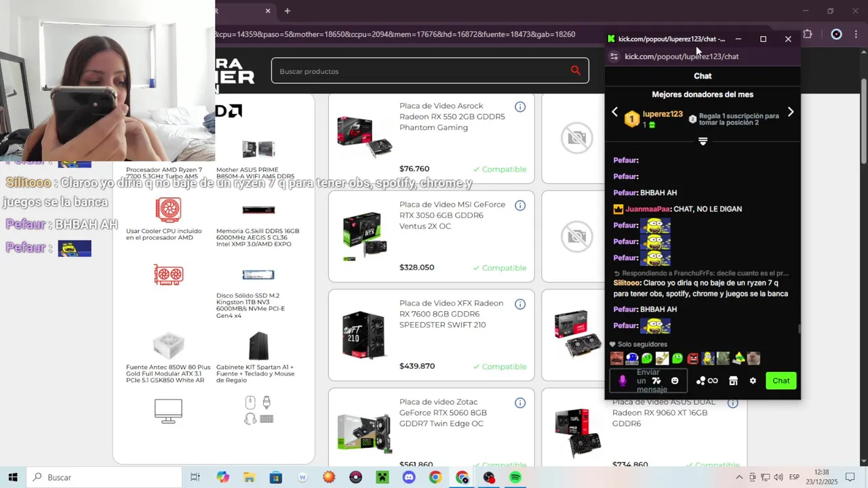Click the Windows taskbar Buscar search box

point(104,477)
